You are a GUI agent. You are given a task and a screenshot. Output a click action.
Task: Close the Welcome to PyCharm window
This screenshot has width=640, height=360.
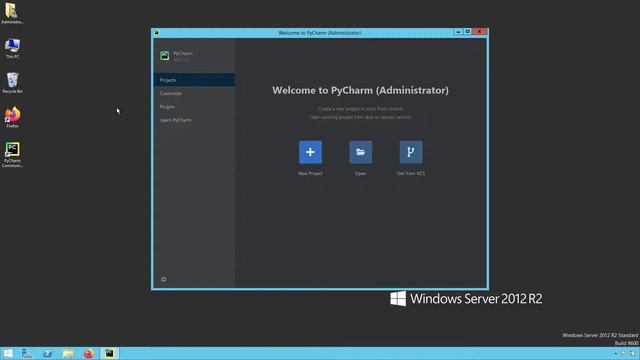(480, 32)
